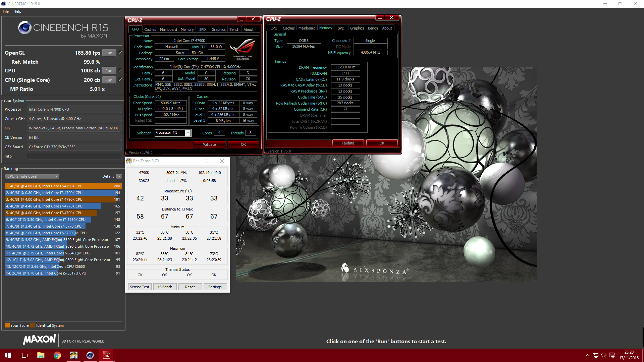Switch to Mainboard tab in left CPU-Z
The width and height of the screenshot is (644, 362).
point(168,29)
